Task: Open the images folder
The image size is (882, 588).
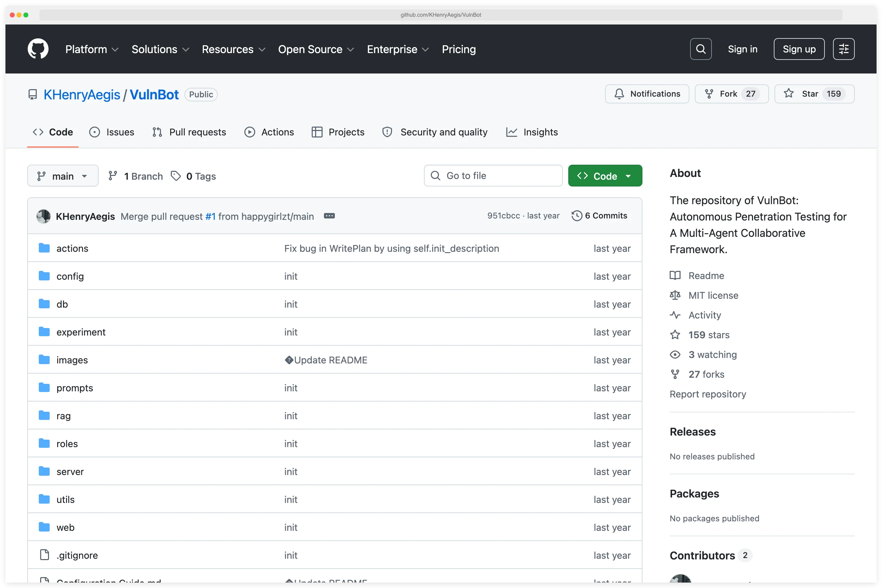Action: click(72, 360)
